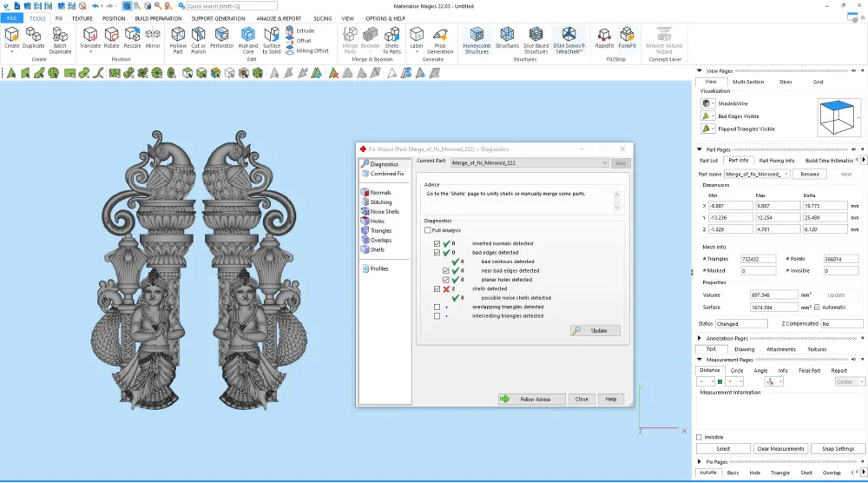Open Batch Duplicate tool
This screenshot has height=483, width=868.
coord(60,41)
